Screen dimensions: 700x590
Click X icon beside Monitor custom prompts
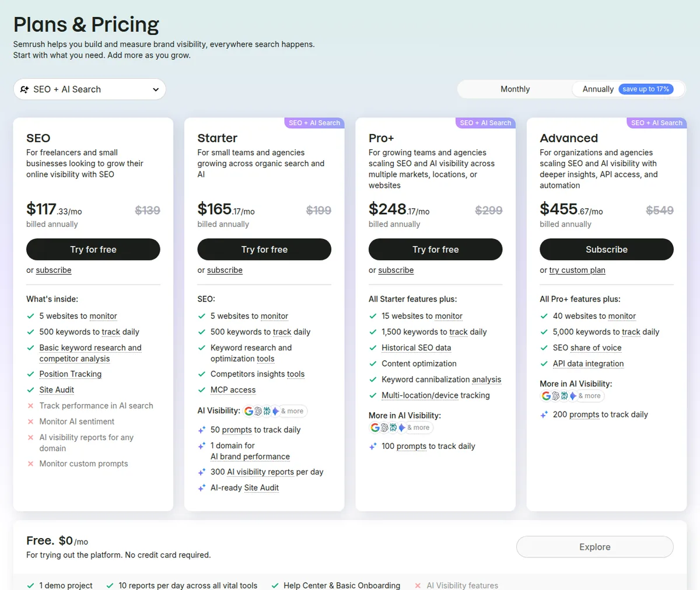(x=30, y=464)
